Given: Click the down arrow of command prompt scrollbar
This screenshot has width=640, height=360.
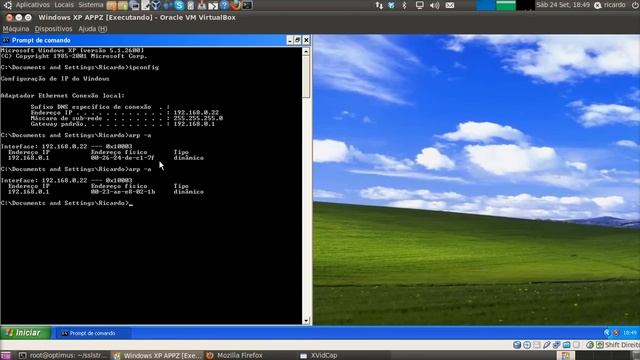Looking at the screenshot, I should [x=306, y=321].
